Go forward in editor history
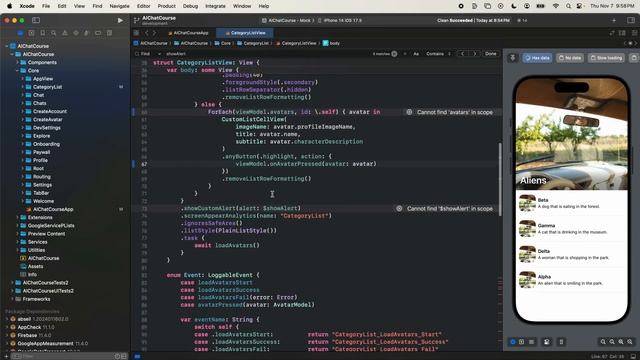This screenshot has height=360, width=640. pos(154,33)
